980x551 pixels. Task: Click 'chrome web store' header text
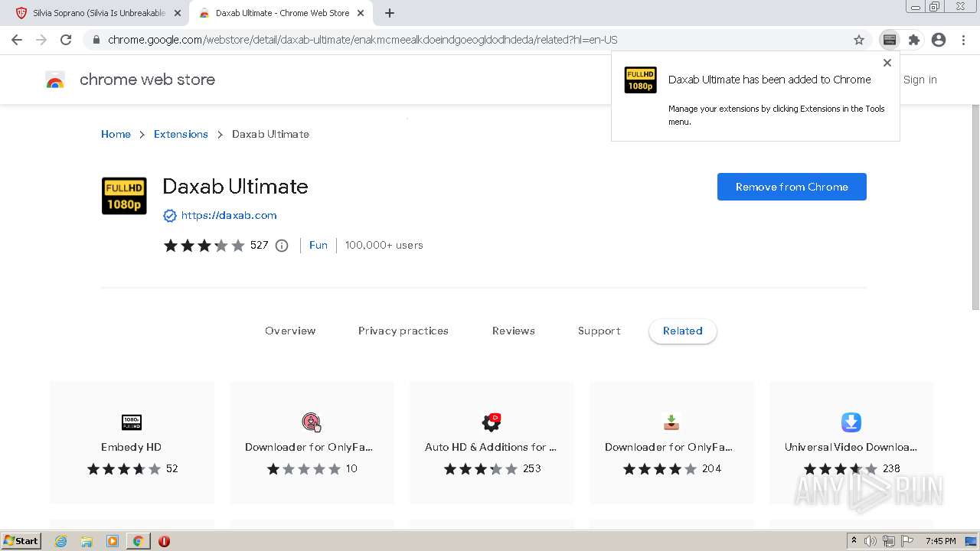(147, 80)
